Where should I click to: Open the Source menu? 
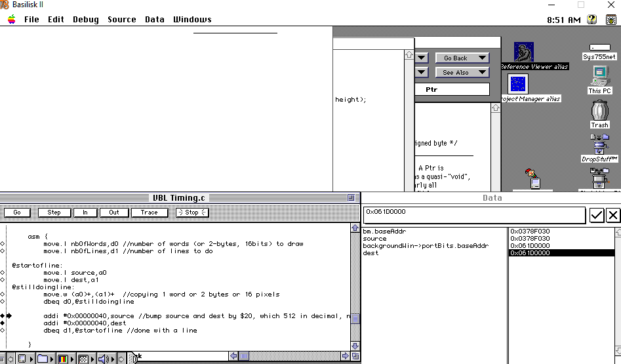pos(121,20)
